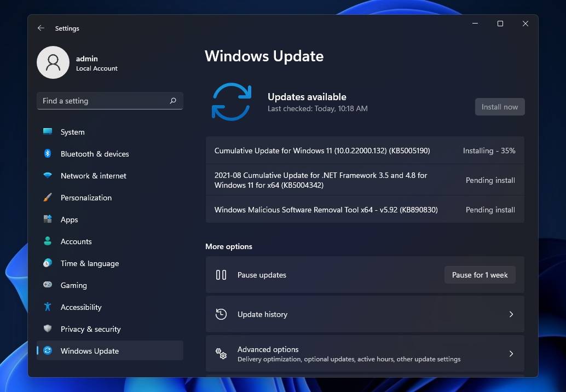Click the Pause updates label

point(262,275)
